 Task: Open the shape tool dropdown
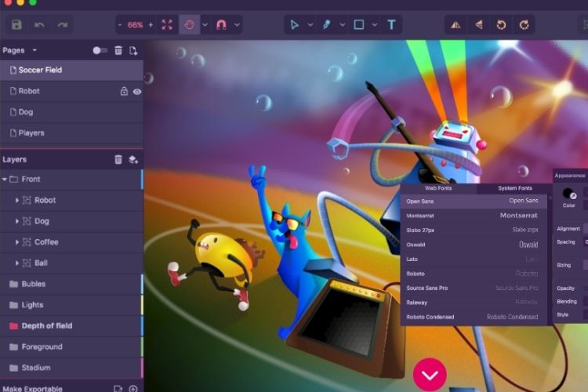375,25
